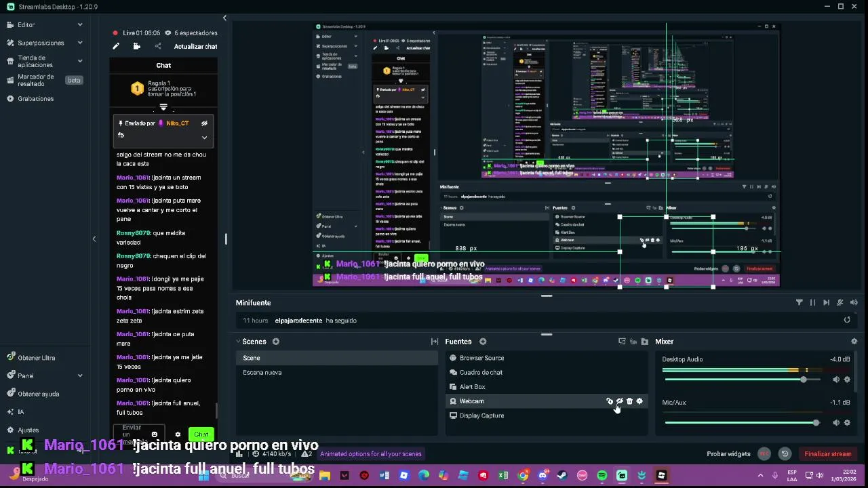This screenshot has height=488, width=868.
Task: Open Marcador de resaltado in the sidebar
Action: click(x=36, y=80)
